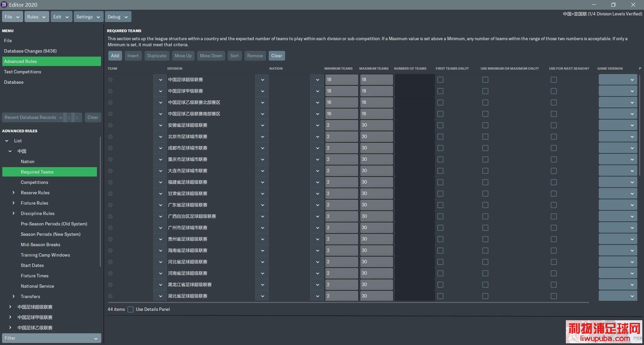Open Debug menu
This screenshot has width=644, height=345.
pos(118,17)
